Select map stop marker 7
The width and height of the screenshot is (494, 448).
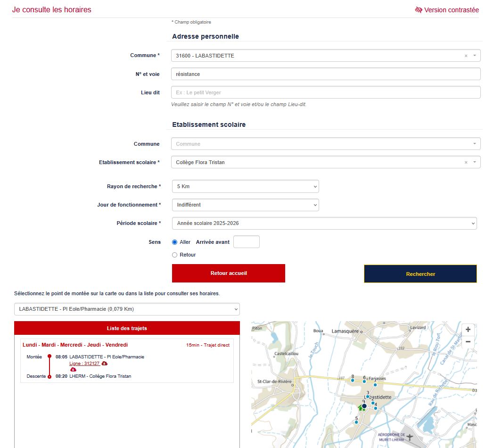(375, 385)
